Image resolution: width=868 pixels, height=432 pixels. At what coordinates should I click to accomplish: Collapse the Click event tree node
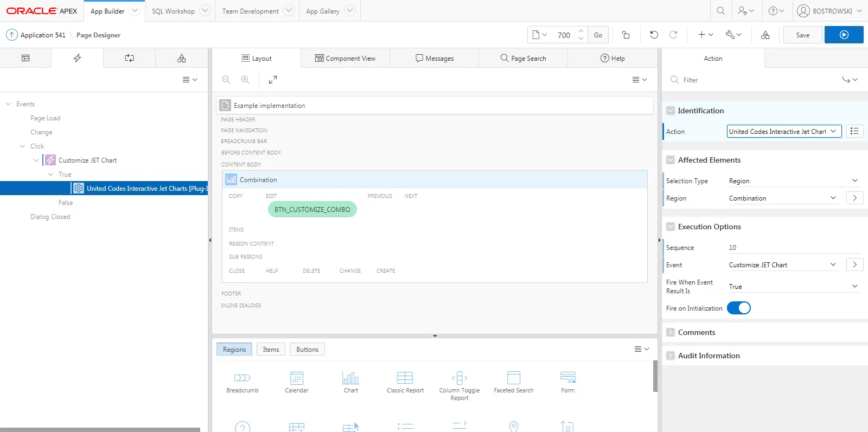coord(22,146)
